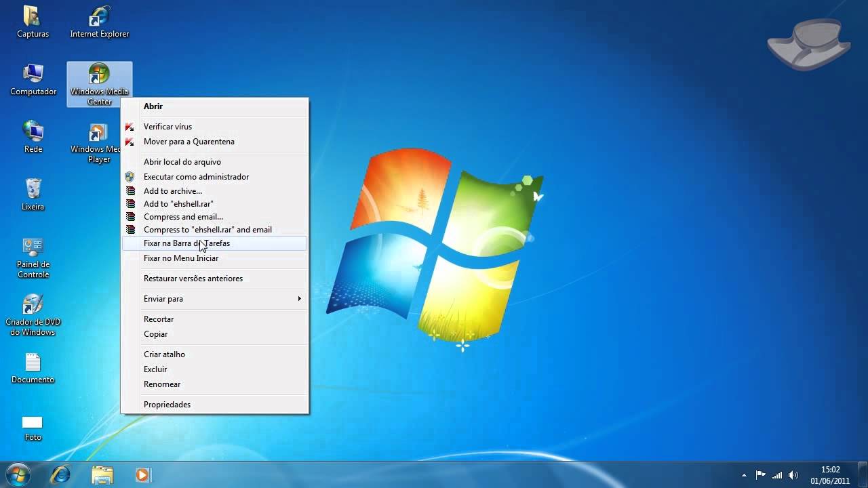Choose Compress to "ehshell.rar" and email
This screenshot has width=868, height=488.
point(214,230)
